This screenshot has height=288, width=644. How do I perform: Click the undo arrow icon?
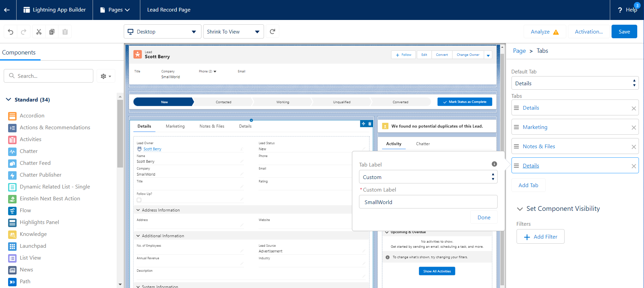point(10,32)
